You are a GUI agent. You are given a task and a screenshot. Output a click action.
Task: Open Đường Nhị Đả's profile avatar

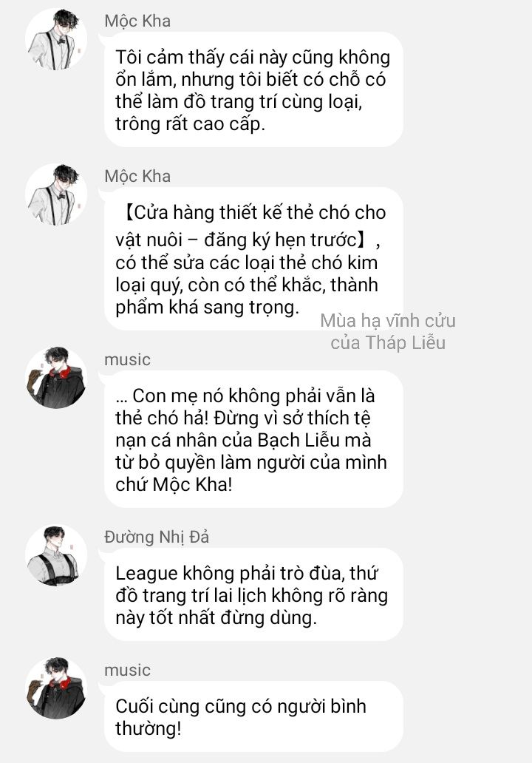56,555
